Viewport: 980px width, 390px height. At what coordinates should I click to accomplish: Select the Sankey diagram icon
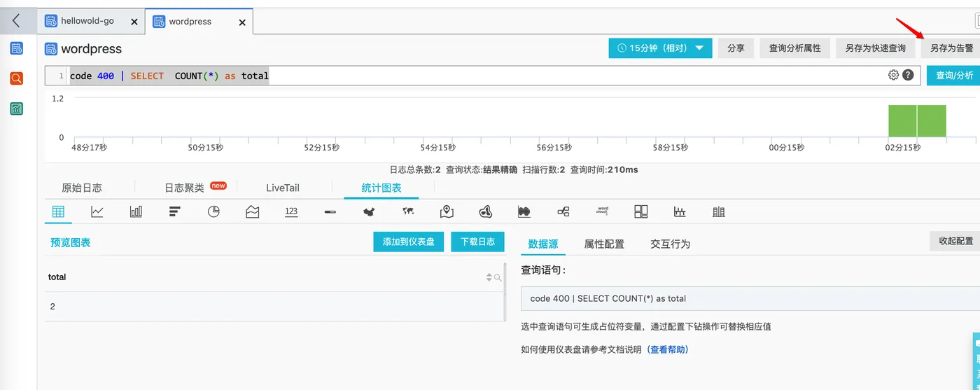tap(524, 211)
